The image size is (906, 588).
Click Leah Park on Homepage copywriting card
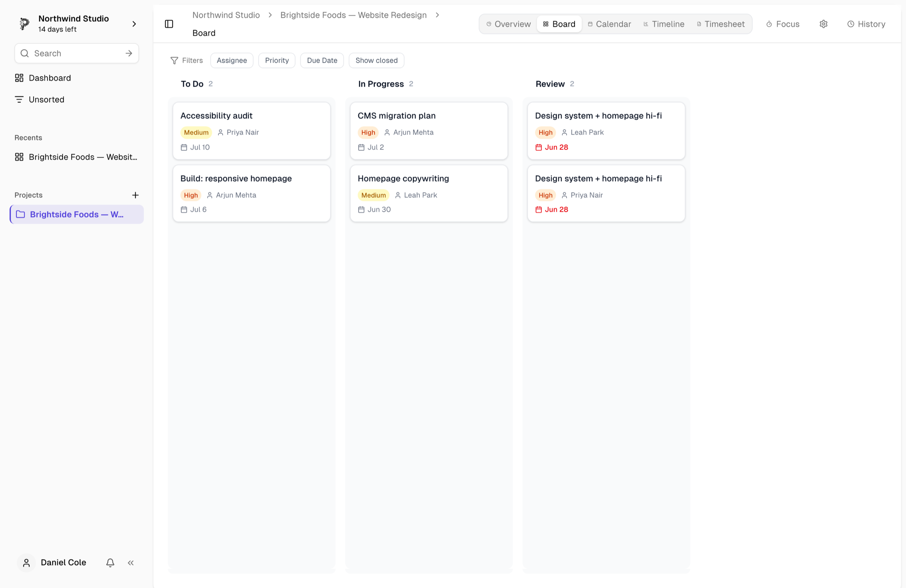click(421, 195)
